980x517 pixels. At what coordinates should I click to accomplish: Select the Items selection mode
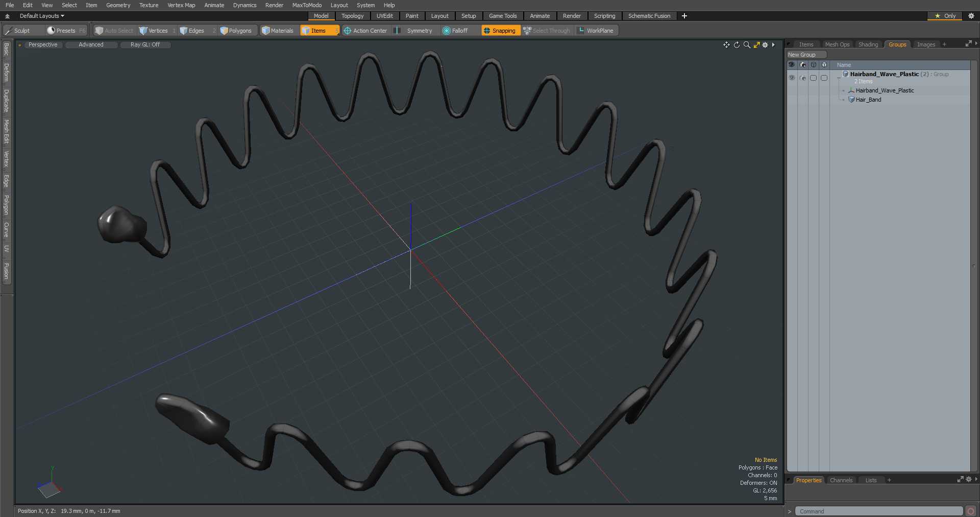(x=320, y=31)
